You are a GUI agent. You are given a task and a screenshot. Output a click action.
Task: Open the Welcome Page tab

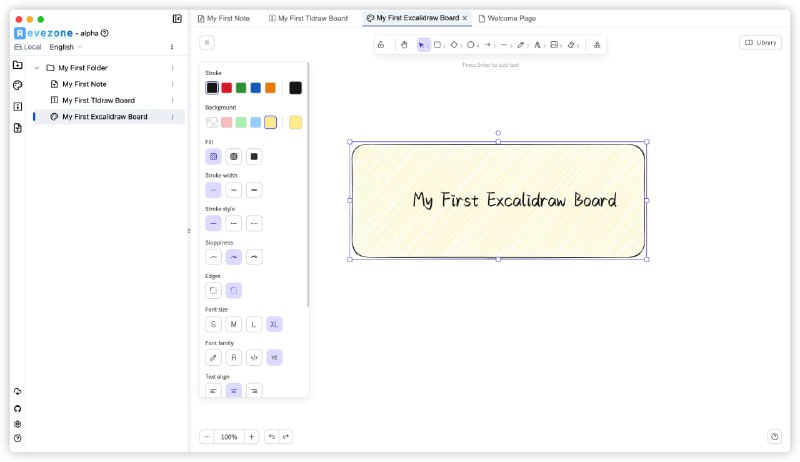tap(508, 18)
